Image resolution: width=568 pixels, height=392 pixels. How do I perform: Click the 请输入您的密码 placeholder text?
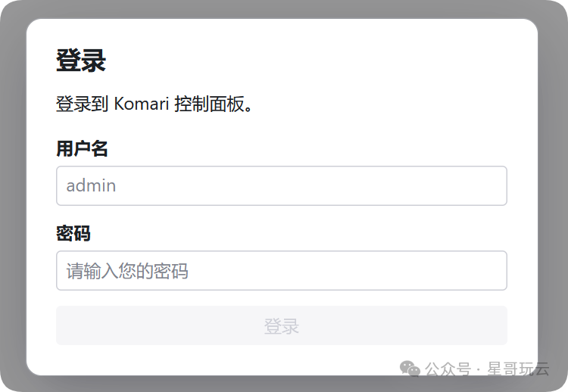coord(127,271)
